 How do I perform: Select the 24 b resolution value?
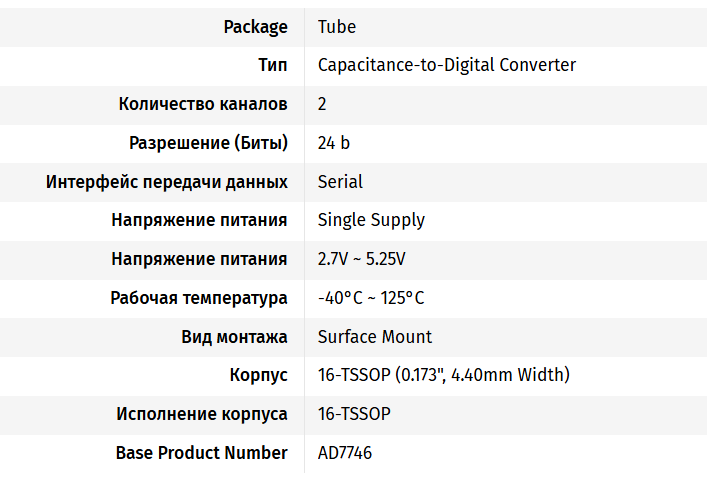[334, 143]
